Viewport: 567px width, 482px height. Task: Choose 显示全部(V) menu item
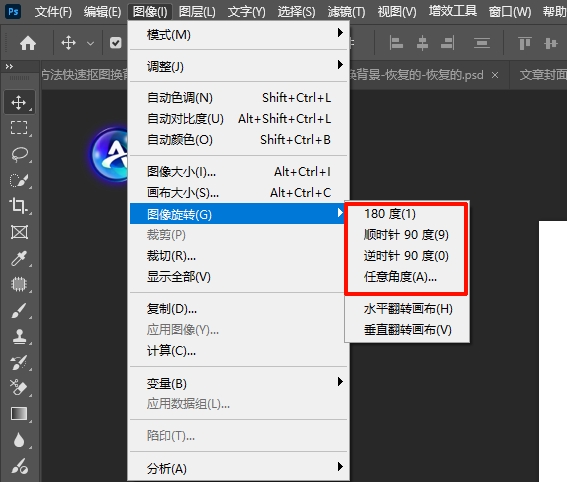(238, 277)
